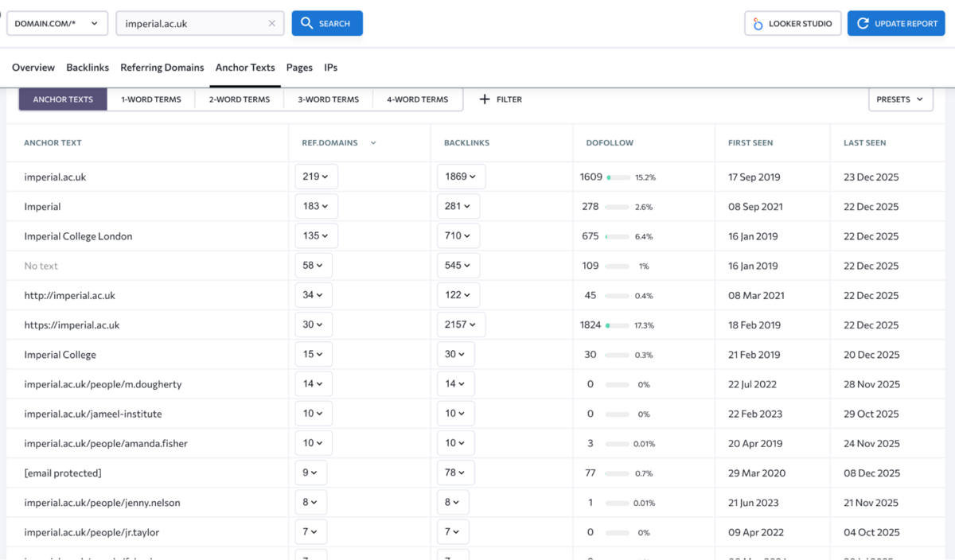Expand the 545 backlinks dropdown
The width and height of the screenshot is (955, 560).
(458, 266)
